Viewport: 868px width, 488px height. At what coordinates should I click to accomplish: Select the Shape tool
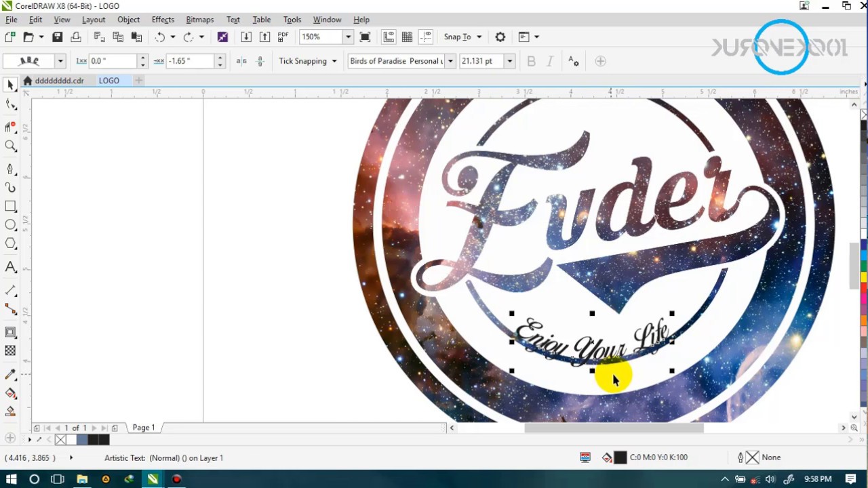pos(10,103)
